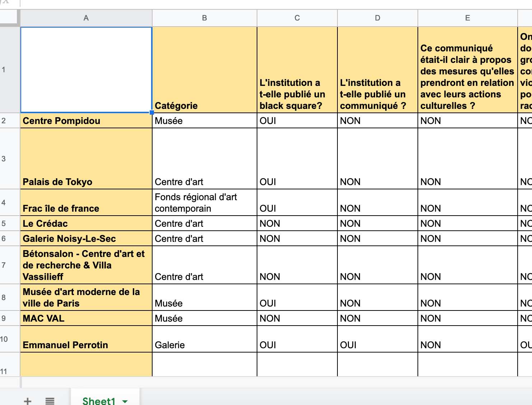Image resolution: width=532 pixels, height=405 pixels.
Task: Click the select-all corner box
Action: point(9,18)
